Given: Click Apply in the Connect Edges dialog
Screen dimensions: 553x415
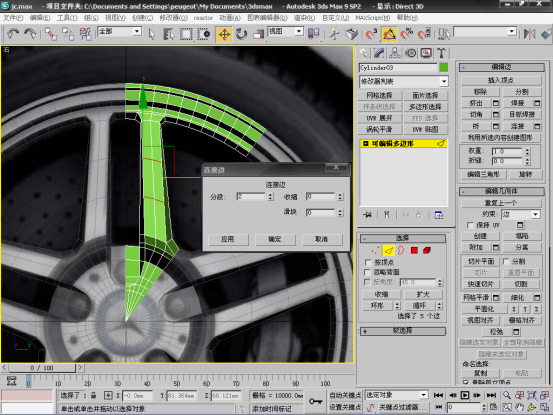Looking at the screenshot, I should coord(227,239).
